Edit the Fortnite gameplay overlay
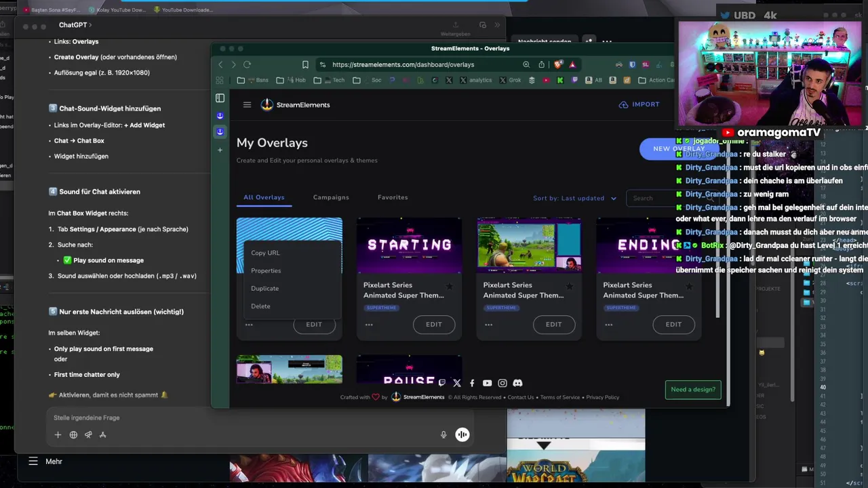The image size is (868, 488). tap(554, 325)
